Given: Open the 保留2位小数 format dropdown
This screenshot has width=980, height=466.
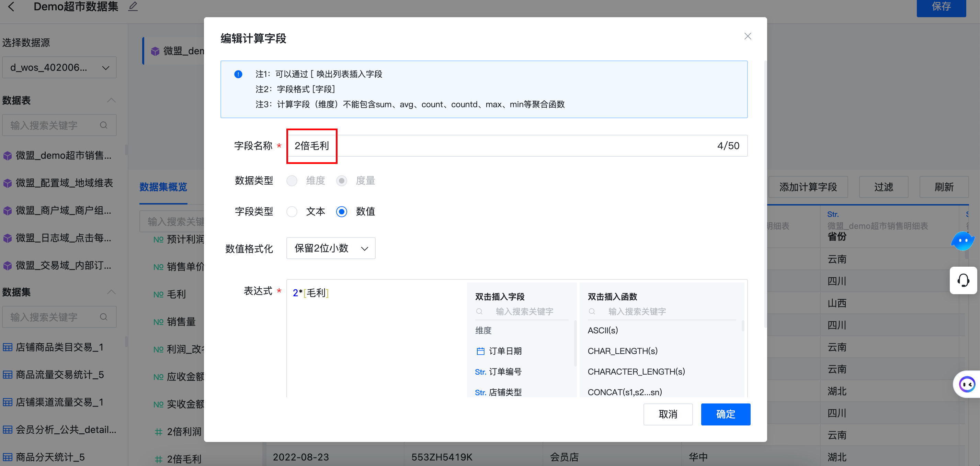Looking at the screenshot, I should tap(331, 248).
